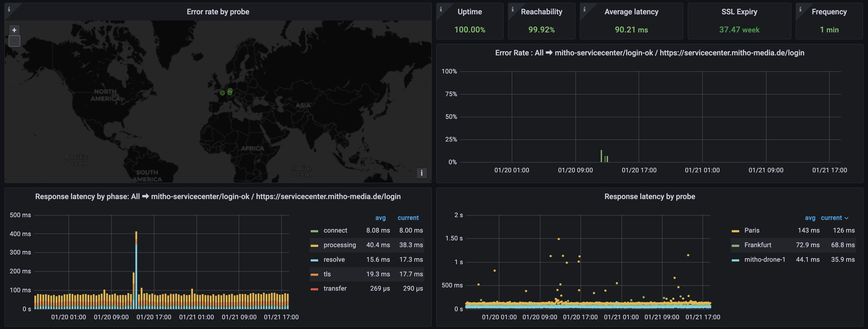Image resolution: width=868 pixels, height=329 pixels.
Task: Click the mitho-drone-1 average 44.1 ms
Action: click(x=808, y=260)
